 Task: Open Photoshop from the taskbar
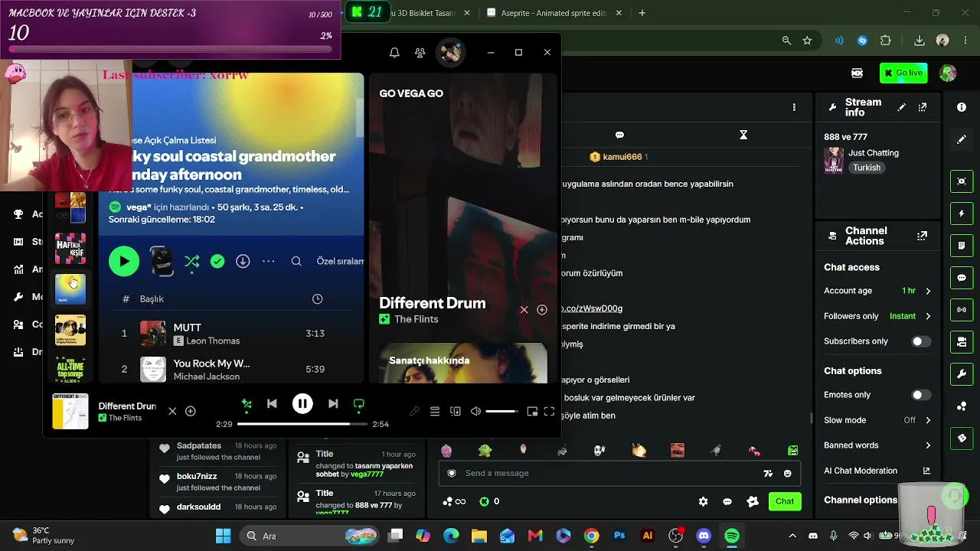[x=619, y=536]
